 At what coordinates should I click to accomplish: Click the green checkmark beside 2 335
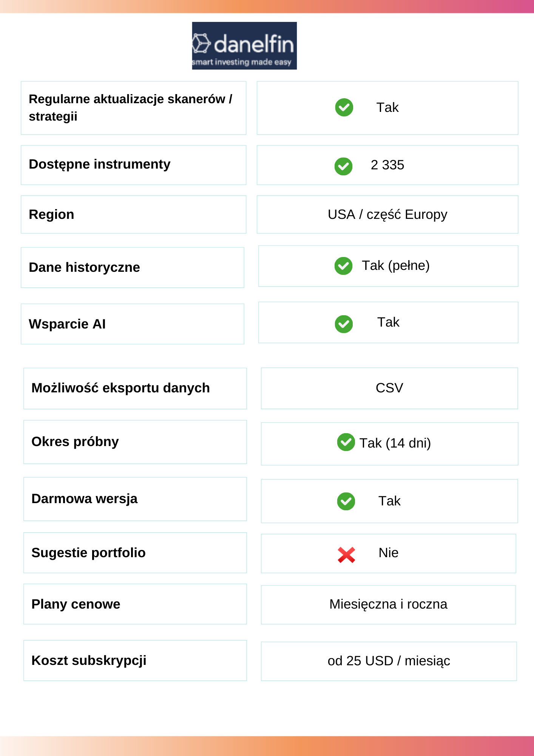tap(343, 166)
